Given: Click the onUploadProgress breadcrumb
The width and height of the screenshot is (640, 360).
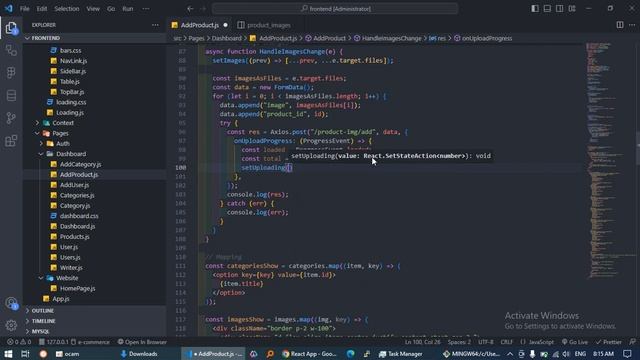Looking at the screenshot, I should 483,38.
